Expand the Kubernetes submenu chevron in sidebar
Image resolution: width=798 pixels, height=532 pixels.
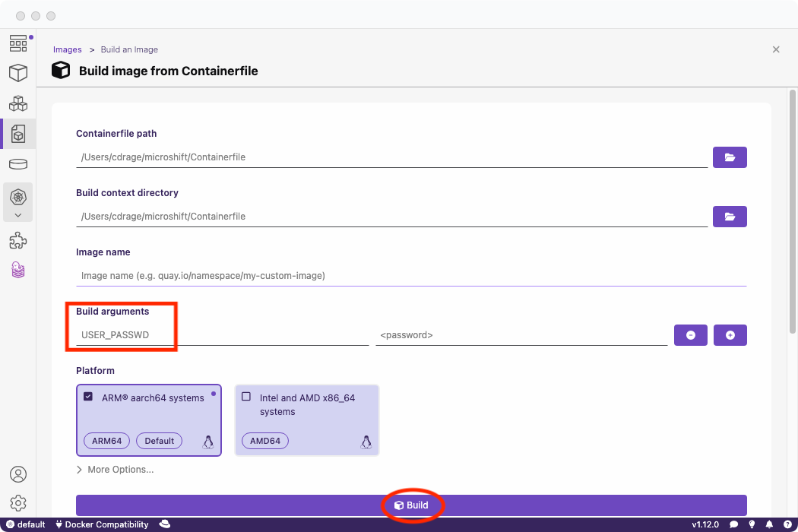tap(18, 215)
